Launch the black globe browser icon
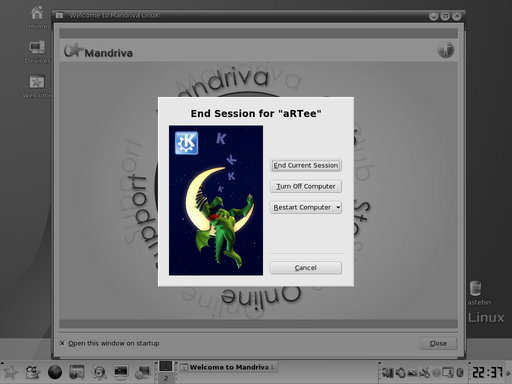This screenshot has height=384, width=512. [55, 372]
